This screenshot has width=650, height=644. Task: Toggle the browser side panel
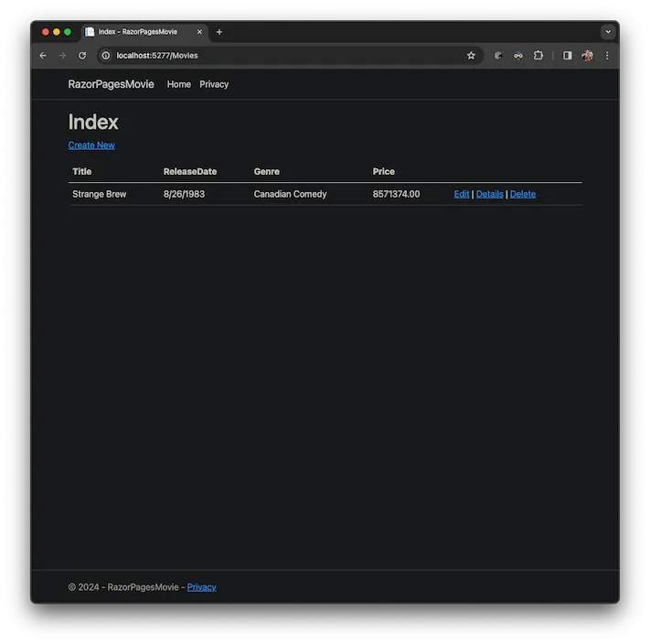point(567,56)
